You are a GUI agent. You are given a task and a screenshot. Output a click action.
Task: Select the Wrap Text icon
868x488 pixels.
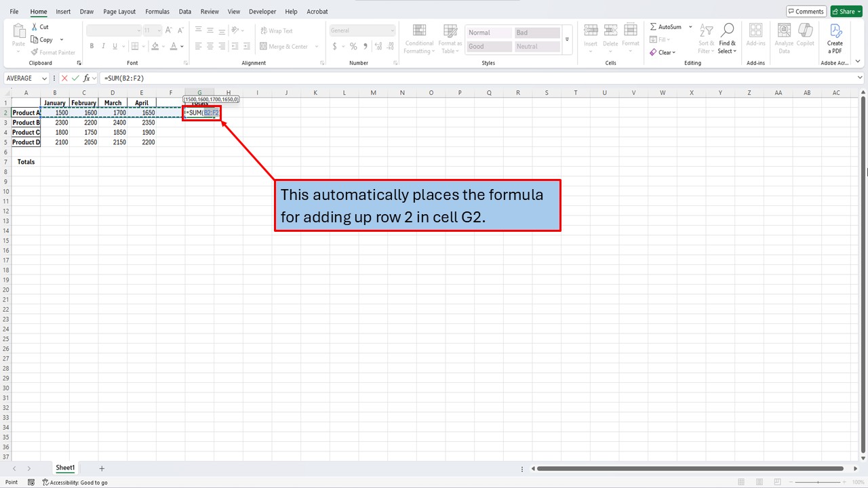coord(264,30)
